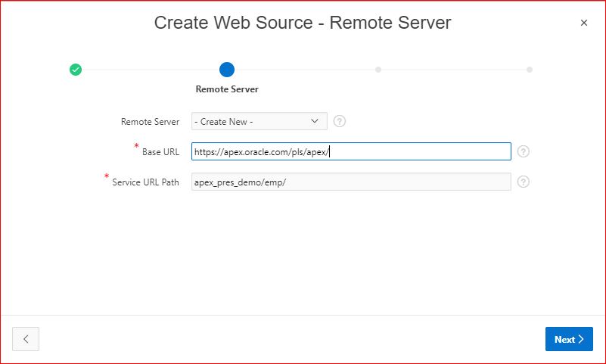This screenshot has height=364, width=606.
Task: Click the Base URL field label
Action: [x=160, y=152]
